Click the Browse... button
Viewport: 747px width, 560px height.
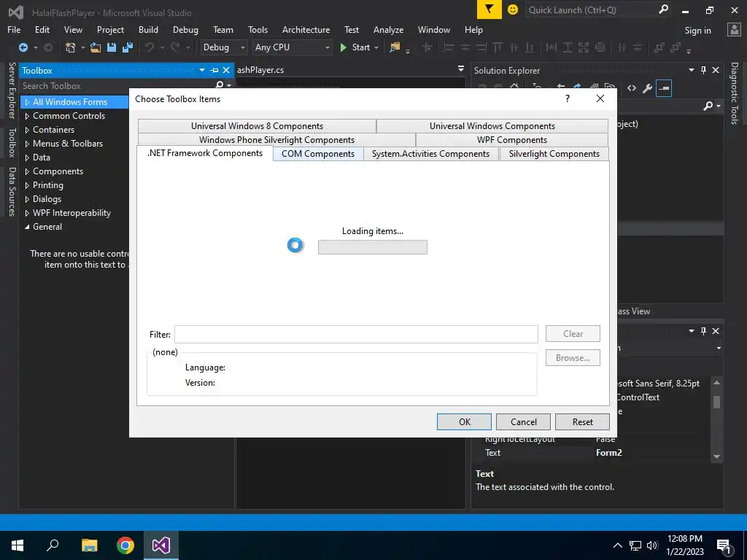click(x=573, y=358)
